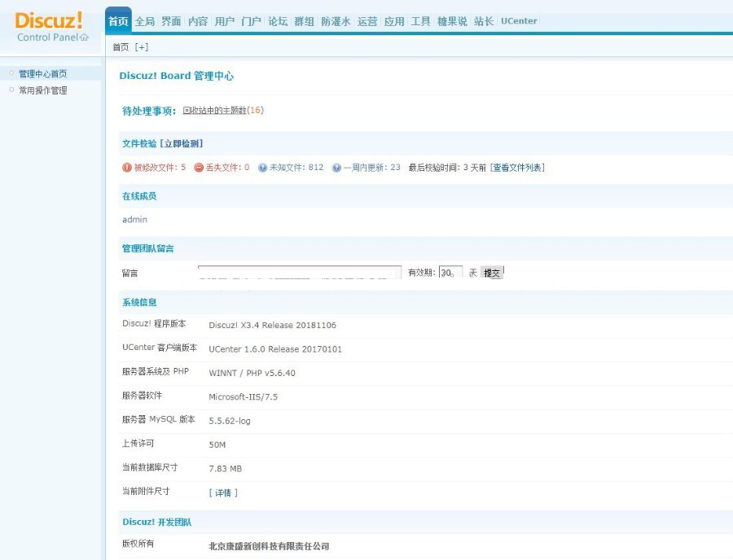733x560 pixels.
Task: Select 常用操作管理 in the sidebar
Action: pyautogui.click(x=43, y=90)
